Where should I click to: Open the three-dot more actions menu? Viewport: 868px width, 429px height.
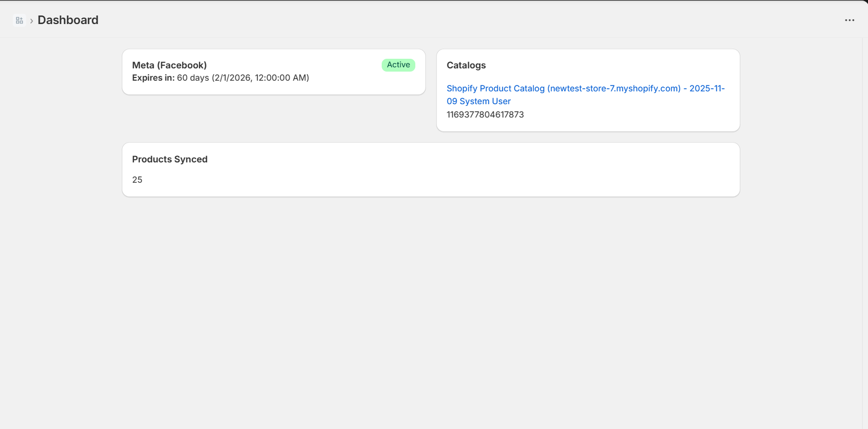coord(849,20)
